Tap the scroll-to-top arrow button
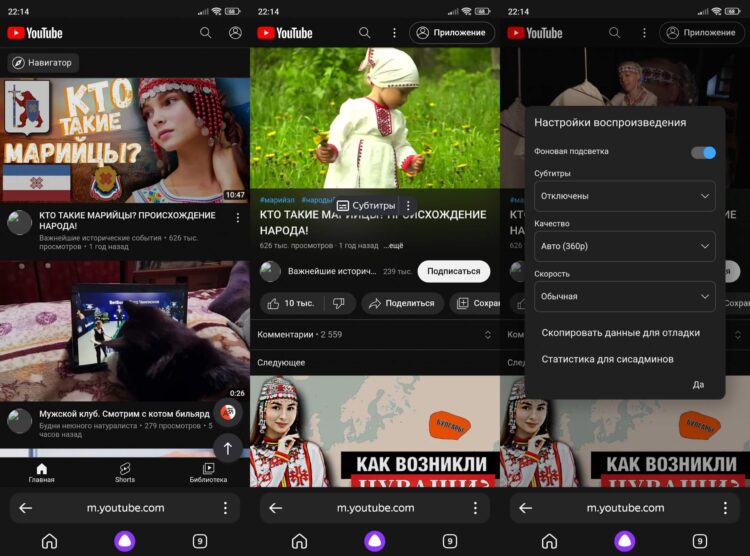Viewport: 750px width, 556px height. 228,448
